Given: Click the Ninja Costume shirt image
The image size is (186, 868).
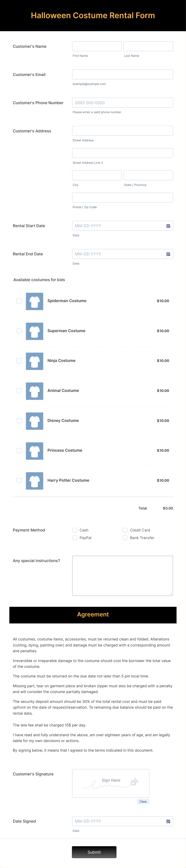Looking at the screenshot, I should coord(34,361).
